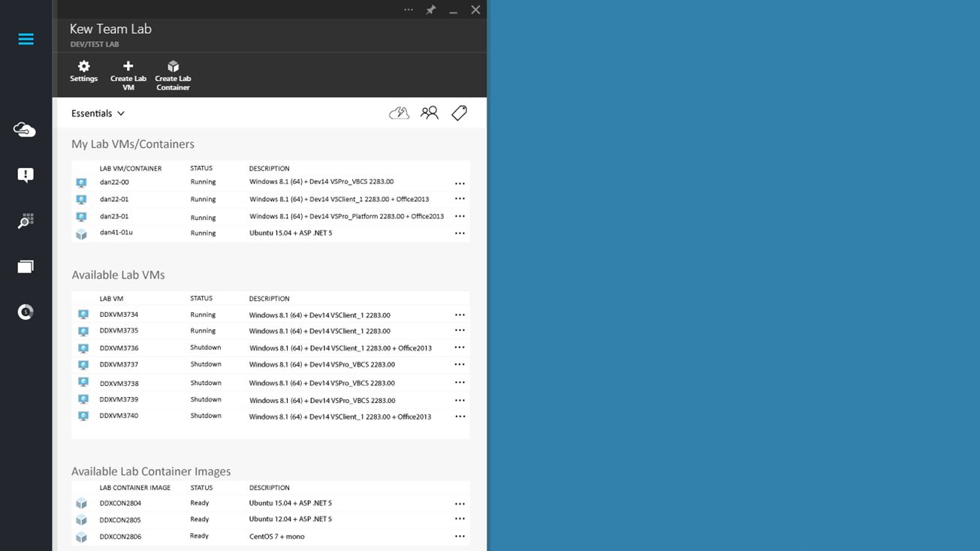The image size is (980, 551).
Task: Open more options for DDXCON2804
Action: tap(460, 504)
